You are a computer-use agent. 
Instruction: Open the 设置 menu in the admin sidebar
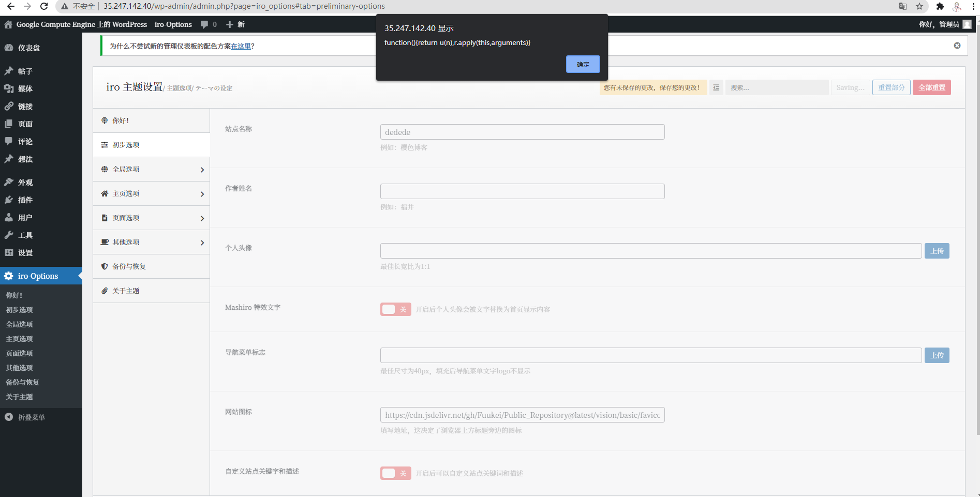click(9, 252)
